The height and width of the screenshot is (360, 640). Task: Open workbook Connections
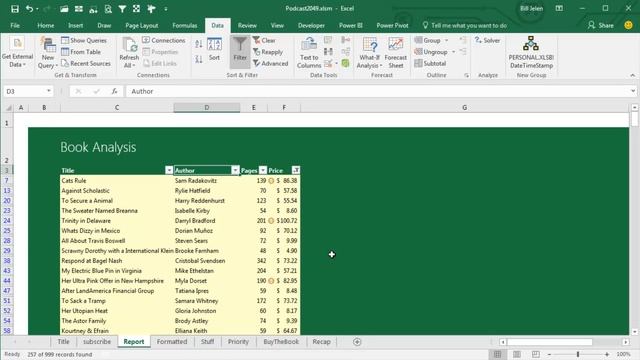click(x=164, y=40)
